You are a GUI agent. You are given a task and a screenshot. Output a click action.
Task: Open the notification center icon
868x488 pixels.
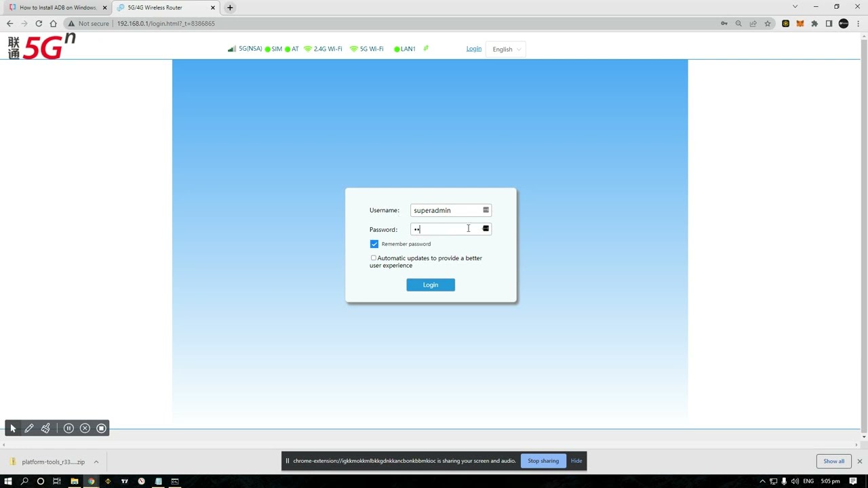tap(853, 481)
